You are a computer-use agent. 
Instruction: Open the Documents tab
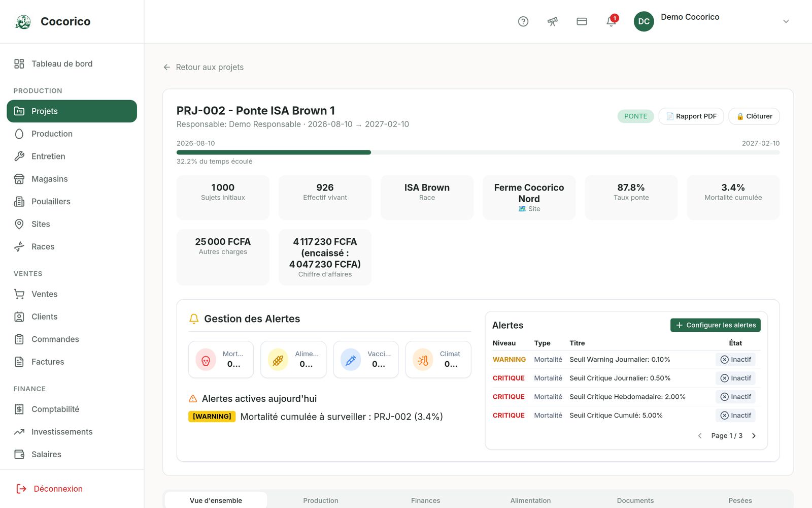click(635, 500)
